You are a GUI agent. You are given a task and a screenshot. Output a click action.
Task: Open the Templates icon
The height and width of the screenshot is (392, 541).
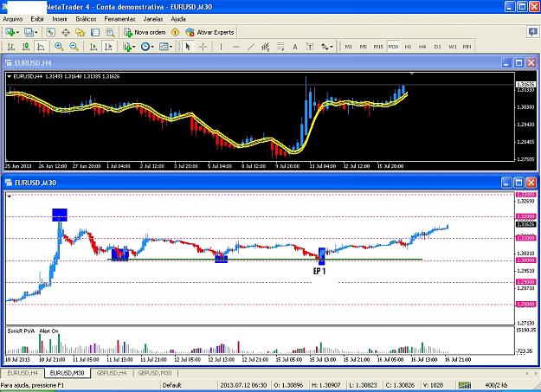pyautogui.click(x=164, y=47)
